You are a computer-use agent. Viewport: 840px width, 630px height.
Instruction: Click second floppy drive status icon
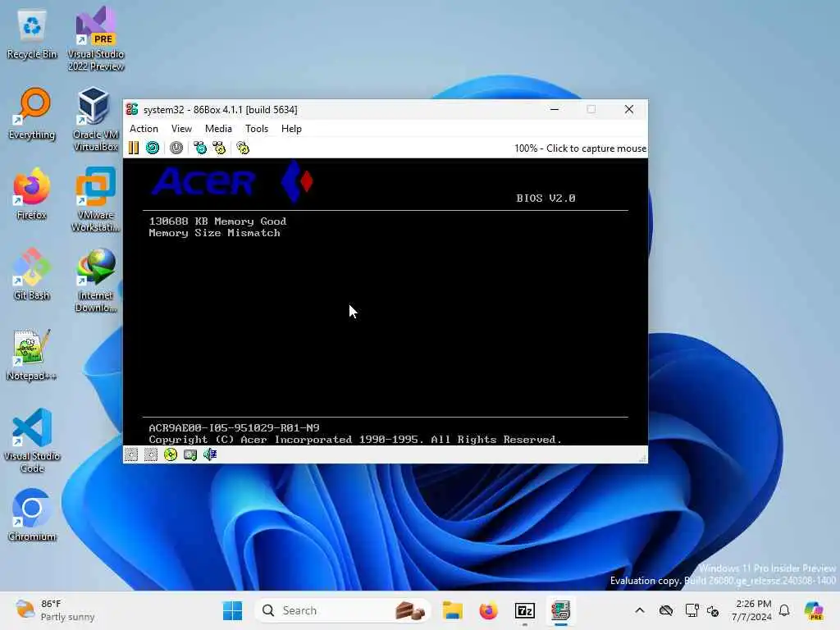[151, 454]
